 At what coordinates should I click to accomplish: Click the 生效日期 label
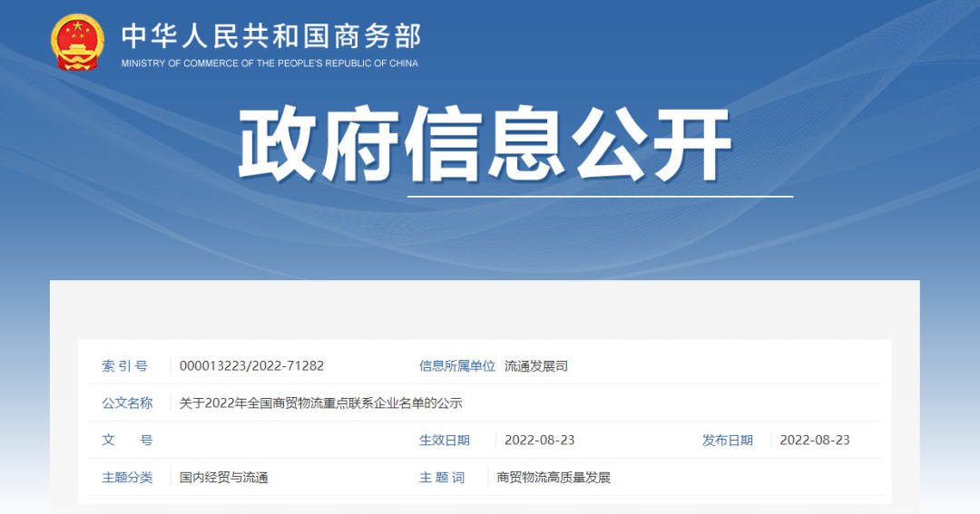click(x=445, y=440)
